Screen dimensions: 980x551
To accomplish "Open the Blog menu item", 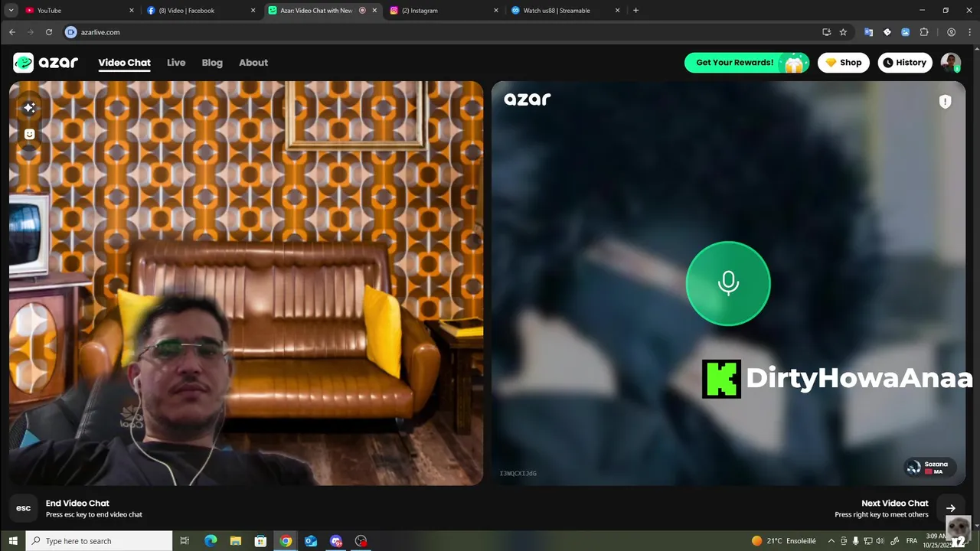I will click(212, 63).
